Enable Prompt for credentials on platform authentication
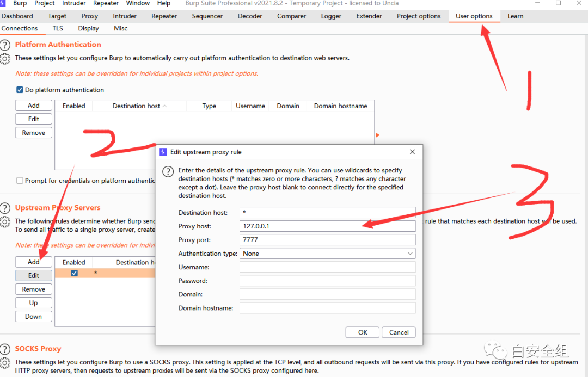 pos(20,181)
